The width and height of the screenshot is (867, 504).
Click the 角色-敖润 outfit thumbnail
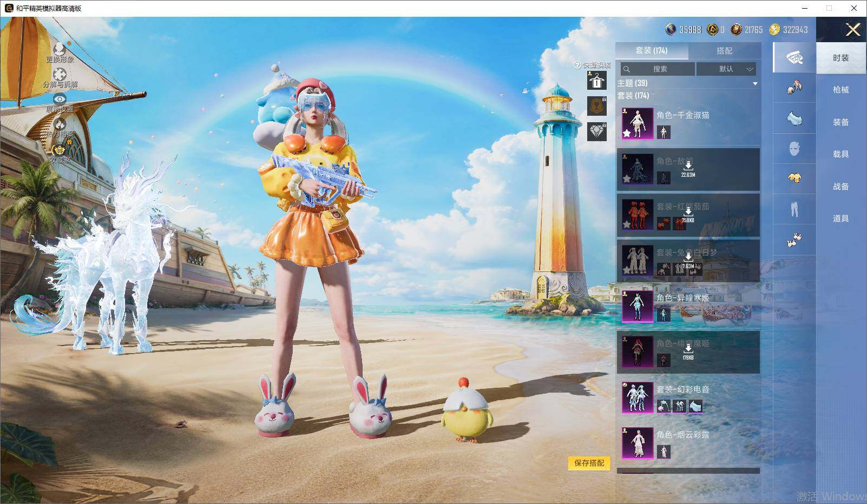click(x=637, y=169)
